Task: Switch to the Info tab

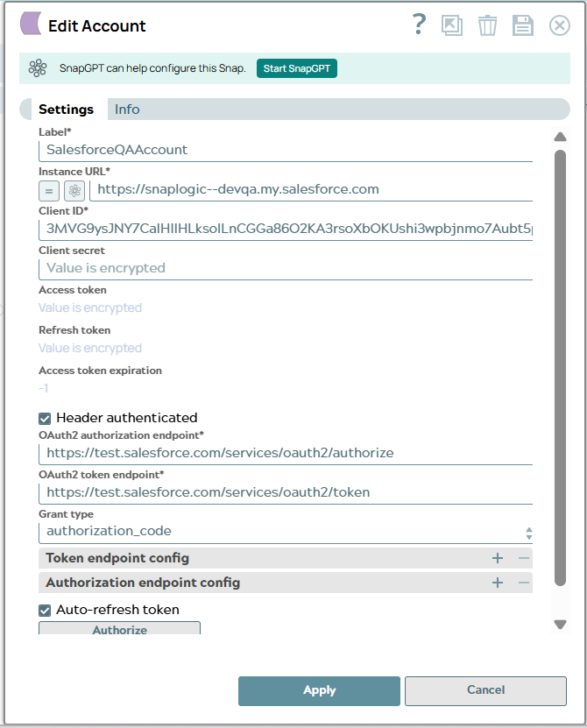Action: point(127,110)
